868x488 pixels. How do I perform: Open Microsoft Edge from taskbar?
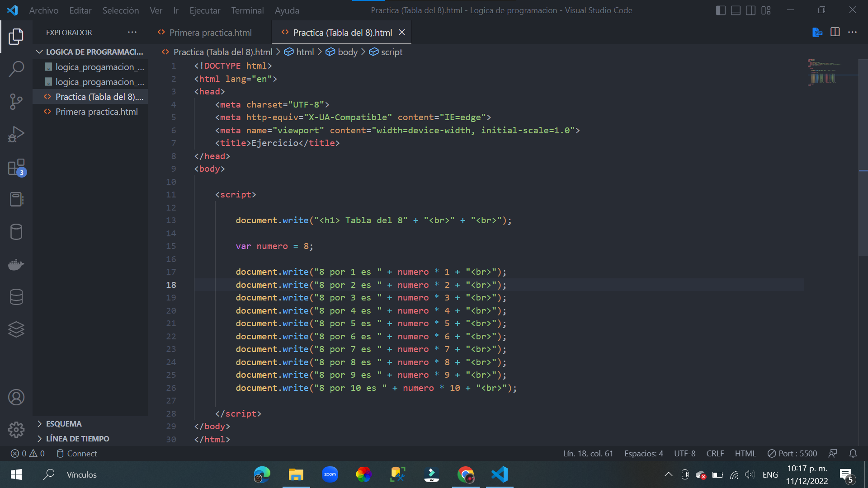262,474
